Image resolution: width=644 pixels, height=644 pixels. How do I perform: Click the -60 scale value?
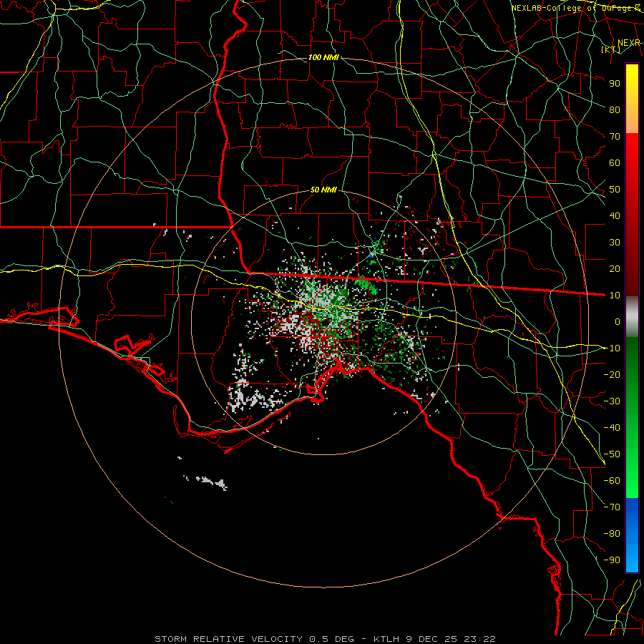coord(612,481)
